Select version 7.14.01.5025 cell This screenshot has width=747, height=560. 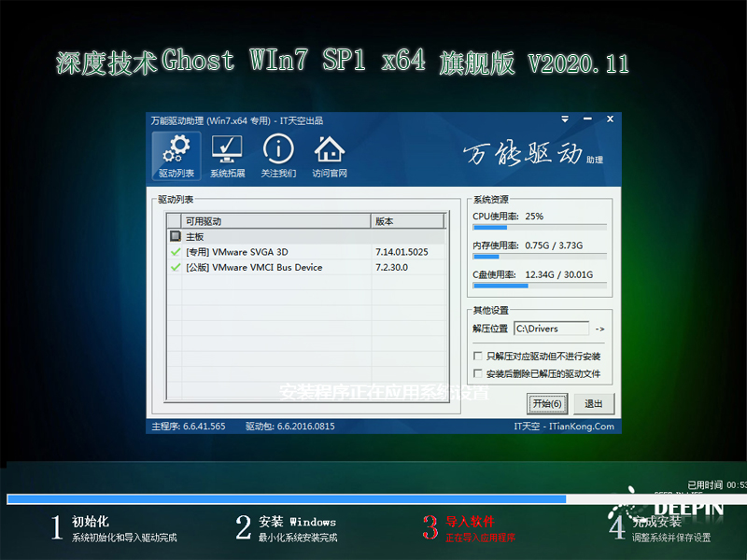tap(402, 252)
